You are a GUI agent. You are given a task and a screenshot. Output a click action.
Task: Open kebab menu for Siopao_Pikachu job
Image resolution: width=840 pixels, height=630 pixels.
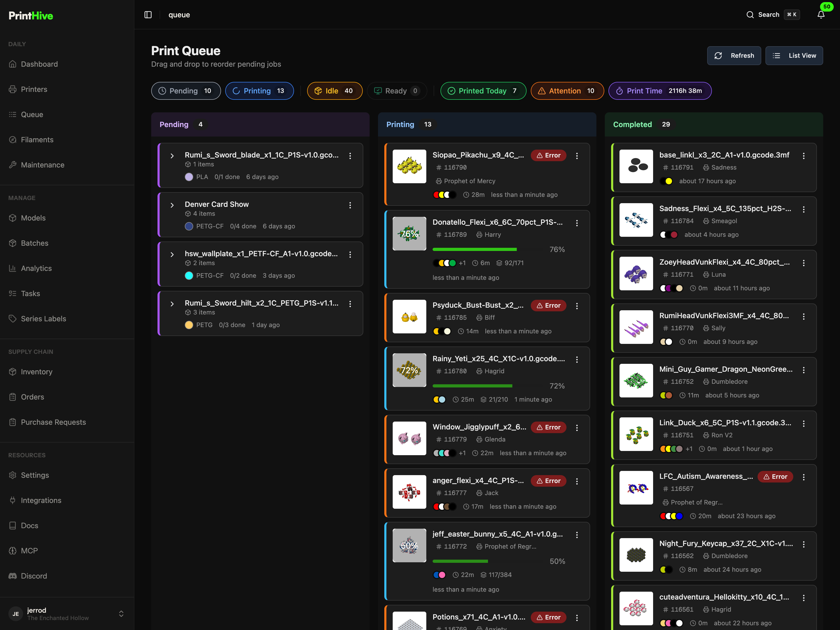click(577, 156)
